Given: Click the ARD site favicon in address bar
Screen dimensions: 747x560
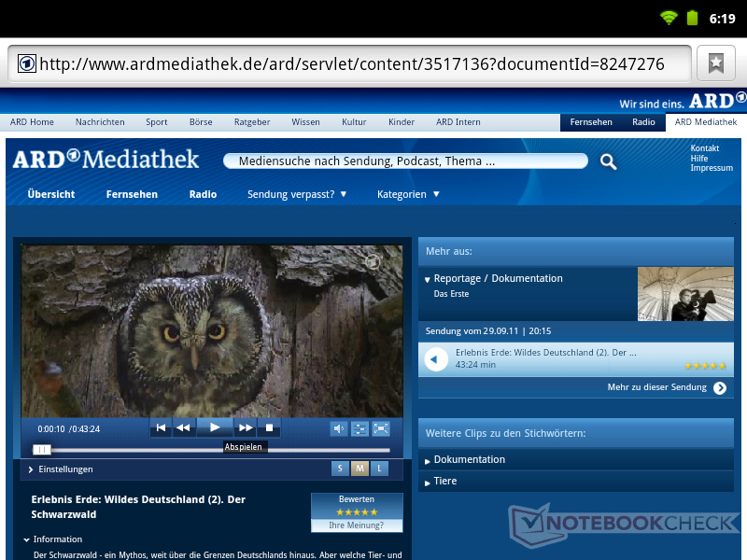Looking at the screenshot, I should [x=27, y=63].
